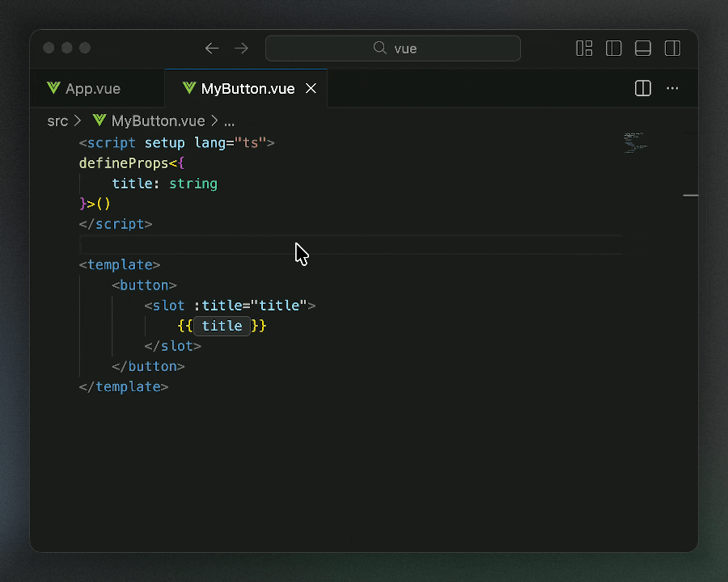The width and height of the screenshot is (728, 582).
Task: Click the defineProps function name
Action: tap(123, 163)
